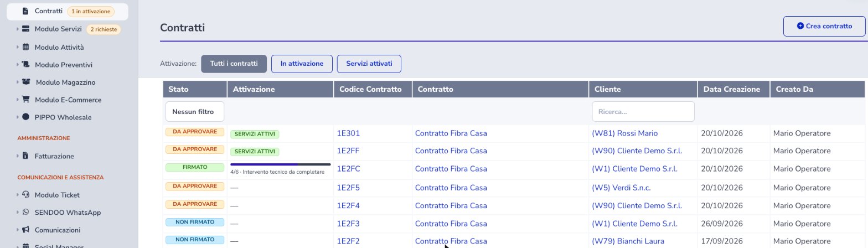Open contract code 1E301
The width and height of the screenshot is (868, 248).
tap(348, 133)
